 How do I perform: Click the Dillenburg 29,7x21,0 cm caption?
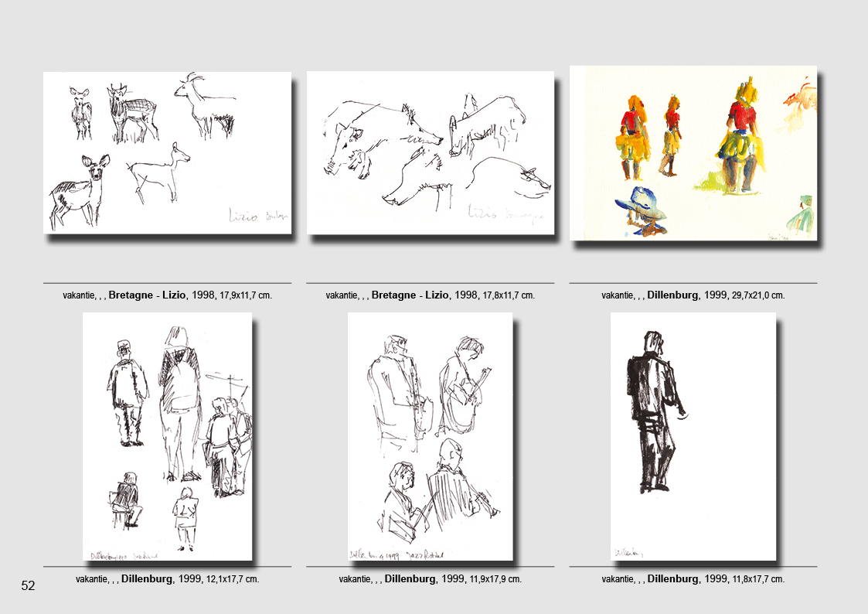693,295
